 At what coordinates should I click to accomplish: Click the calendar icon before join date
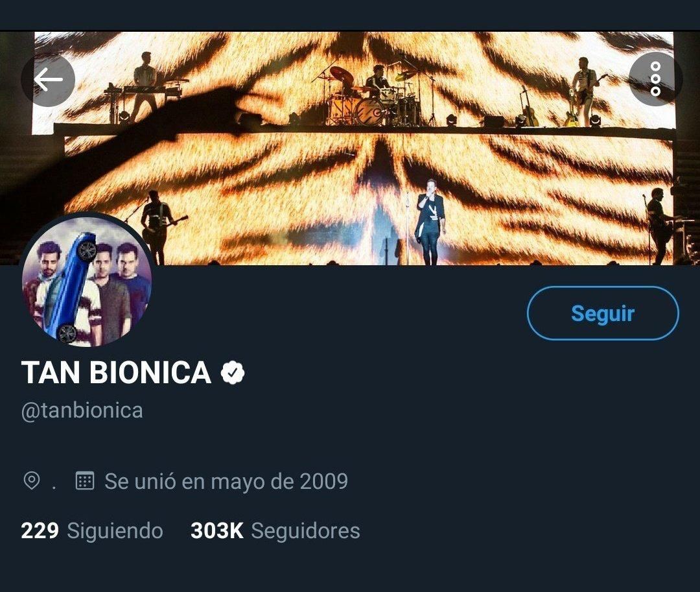click(85, 481)
